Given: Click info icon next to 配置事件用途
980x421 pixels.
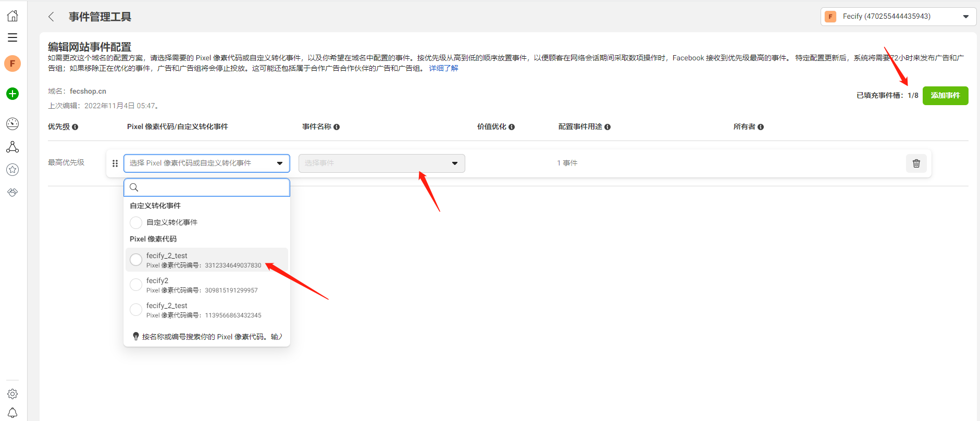Looking at the screenshot, I should [607, 127].
